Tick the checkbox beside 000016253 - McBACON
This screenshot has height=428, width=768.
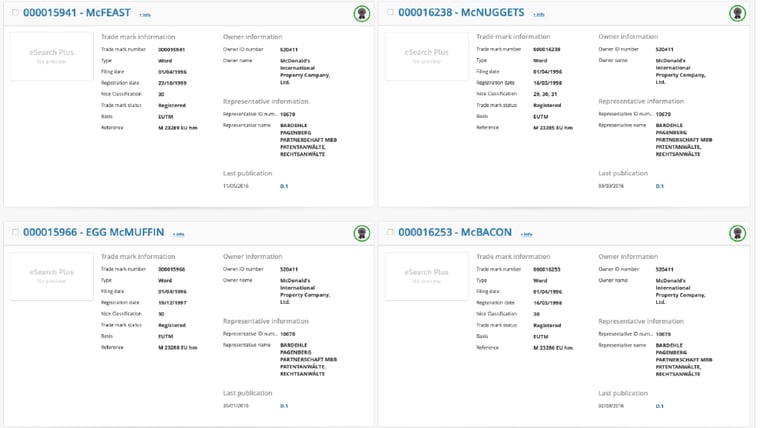[390, 232]
